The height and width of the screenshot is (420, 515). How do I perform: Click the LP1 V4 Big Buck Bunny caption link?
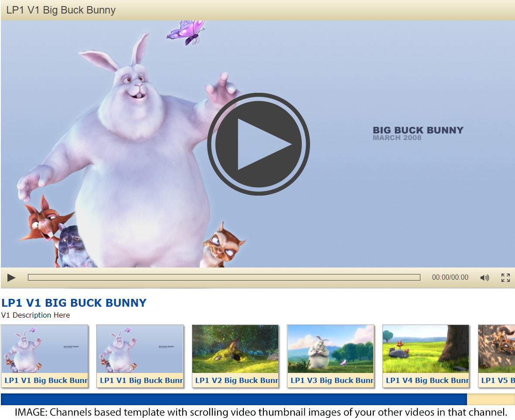[427, 380]
